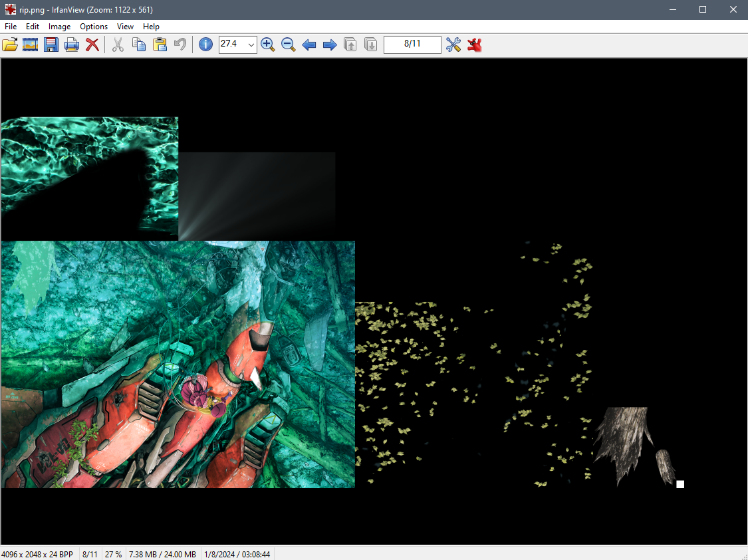Image resolution: width=748 pixels, height=560 pixels.
Task: Open the Options menu
Action: coord(94,27)
